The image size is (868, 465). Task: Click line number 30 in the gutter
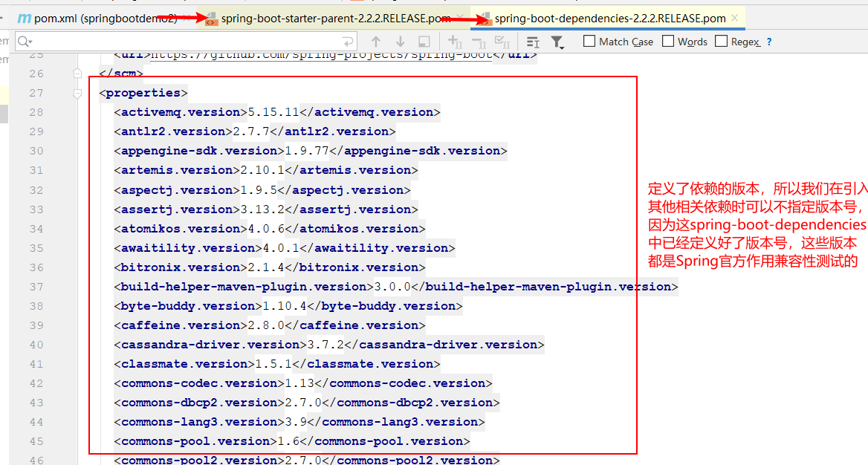pyautogui.click(x=36, y=151)
